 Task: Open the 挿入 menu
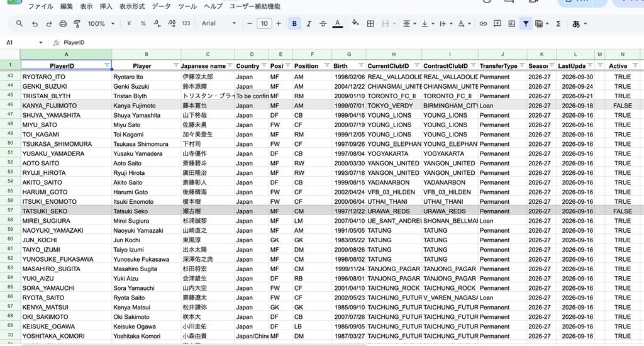coord(106,6)
